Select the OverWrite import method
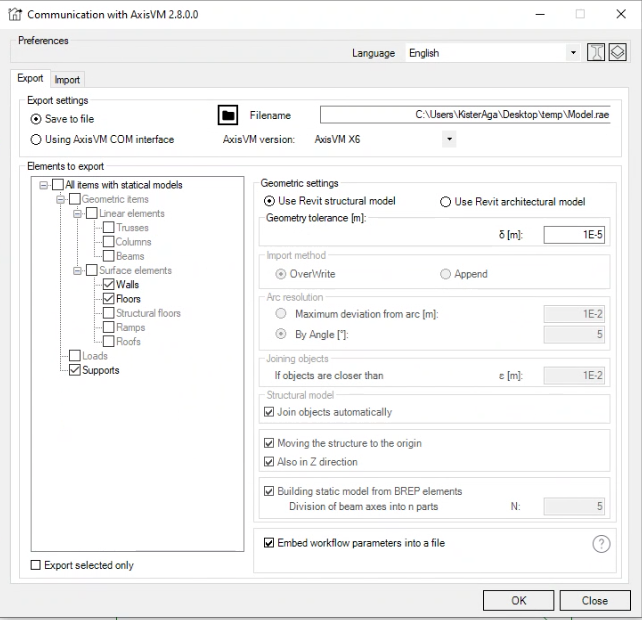 [280, 274]
